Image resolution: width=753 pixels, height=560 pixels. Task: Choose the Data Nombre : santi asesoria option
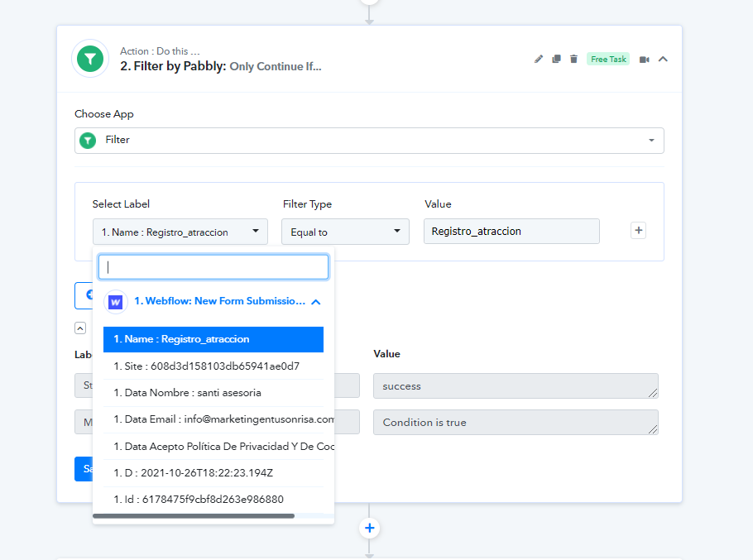coord(213,393)
